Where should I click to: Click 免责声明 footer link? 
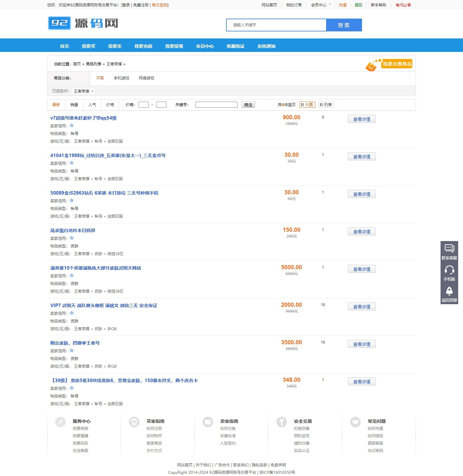pos(278,465)
